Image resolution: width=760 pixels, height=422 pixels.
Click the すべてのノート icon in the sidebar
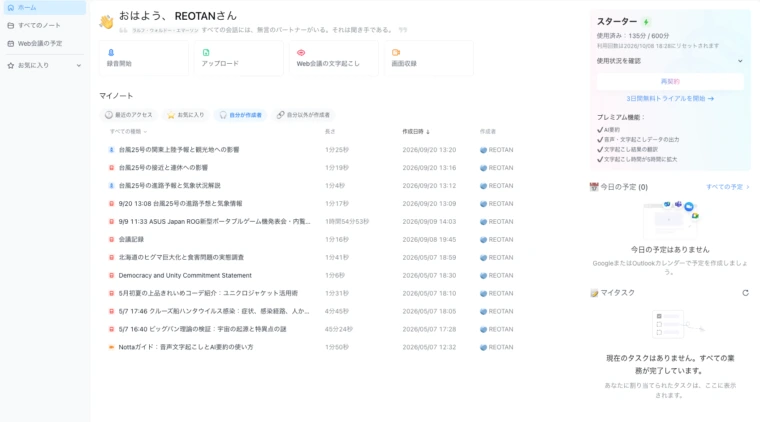click(11, 25)
